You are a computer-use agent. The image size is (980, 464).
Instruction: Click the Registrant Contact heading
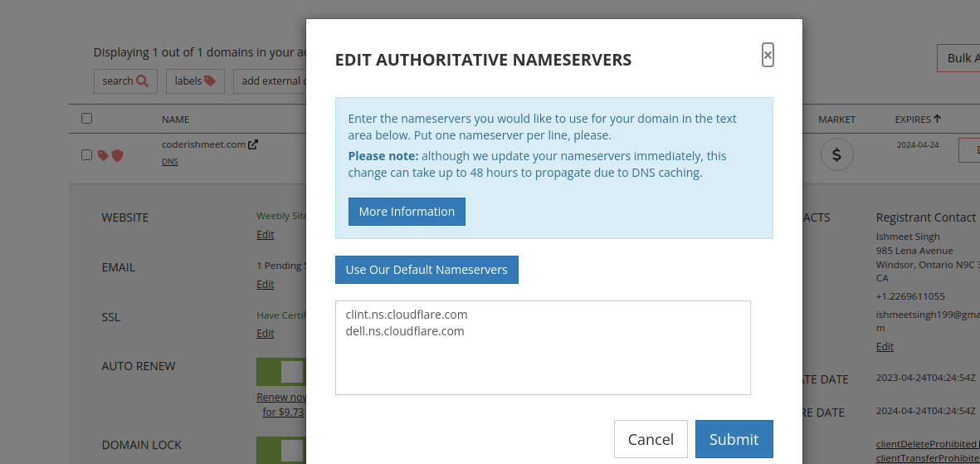point(925,217)
